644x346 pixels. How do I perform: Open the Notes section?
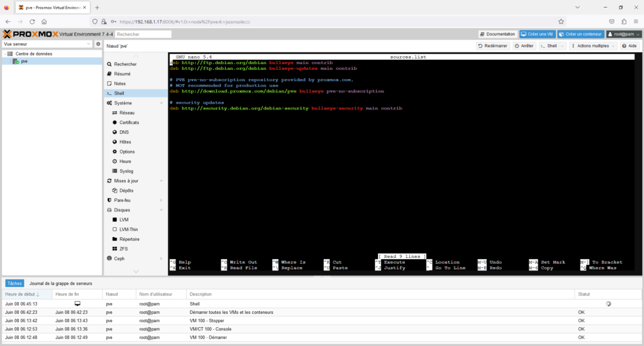[x=119, y=84]
